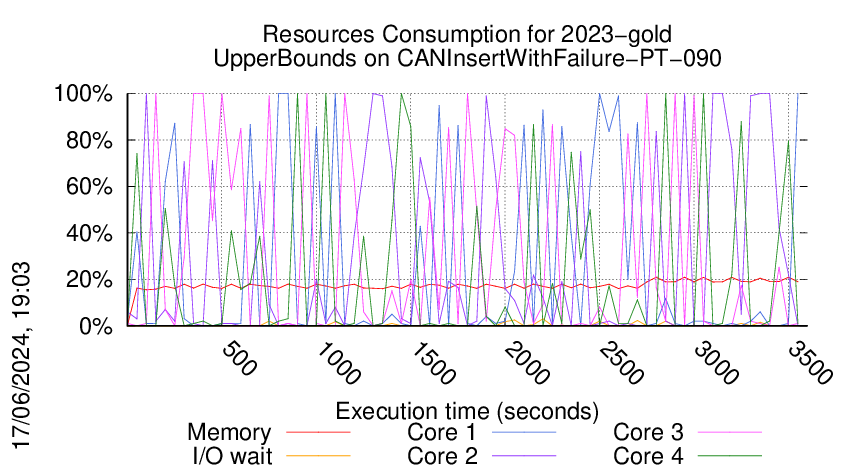Click the 20% y-axis label

click(89, 280)
